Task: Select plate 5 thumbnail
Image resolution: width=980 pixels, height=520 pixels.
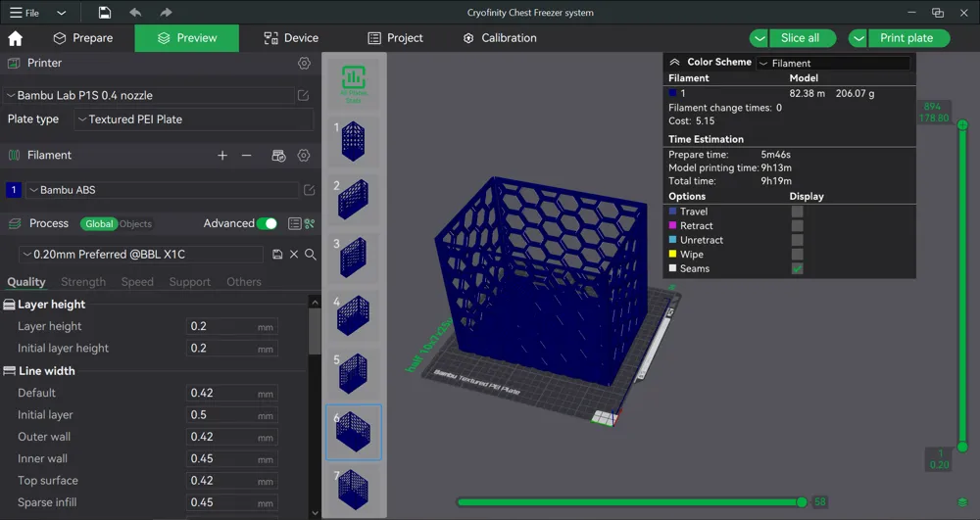Action: (x=354, y=373)
